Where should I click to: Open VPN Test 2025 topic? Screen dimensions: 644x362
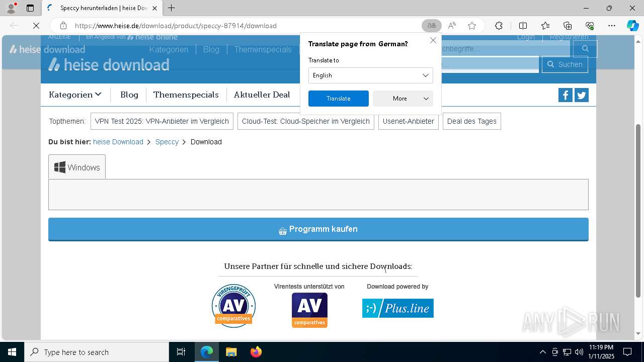tap(162, 121)
